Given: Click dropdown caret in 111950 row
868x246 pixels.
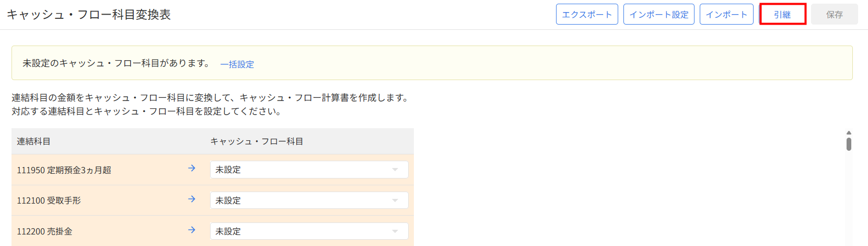Looking at the screenshot, I should point(395,170).
